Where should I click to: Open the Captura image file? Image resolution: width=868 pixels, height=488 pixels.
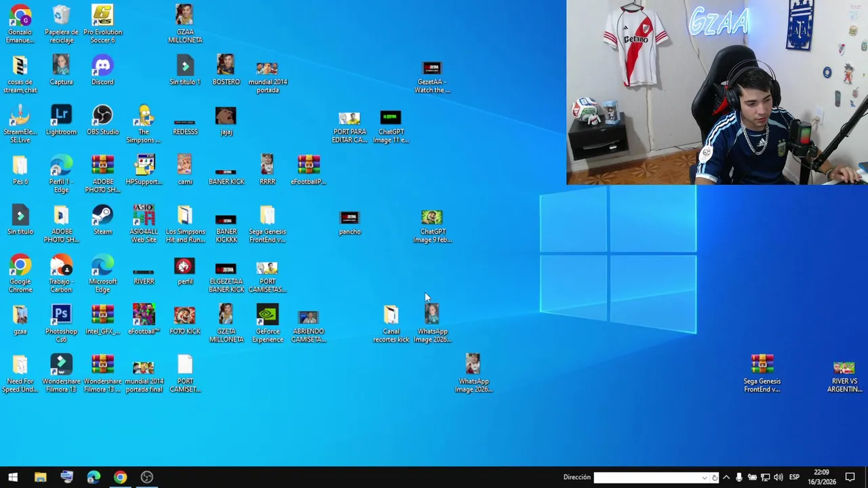point(61,70)
